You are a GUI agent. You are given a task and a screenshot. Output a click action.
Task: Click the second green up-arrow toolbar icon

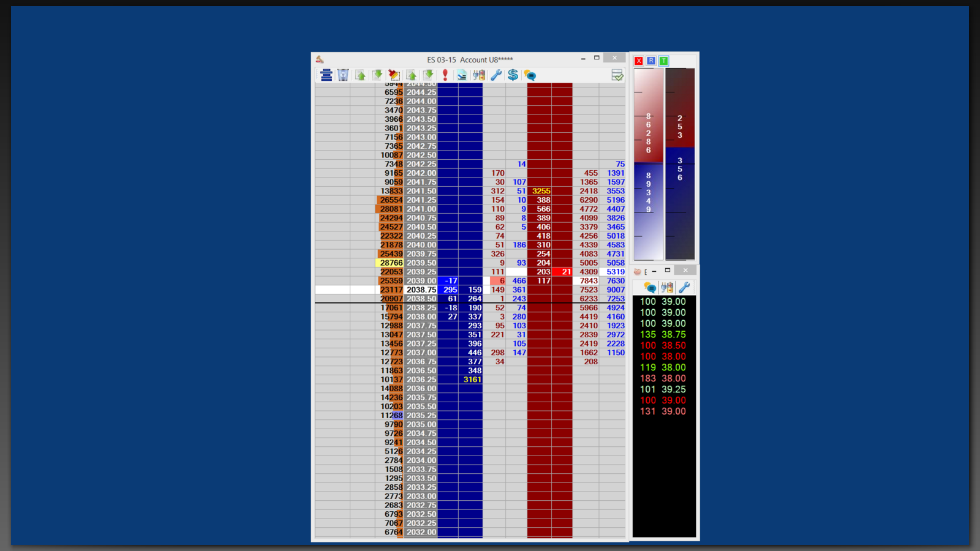pos(411,75)
